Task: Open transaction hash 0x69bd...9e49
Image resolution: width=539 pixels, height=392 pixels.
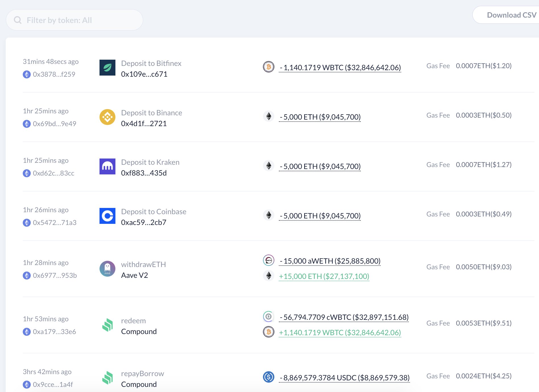Action: tap(54, 124)
